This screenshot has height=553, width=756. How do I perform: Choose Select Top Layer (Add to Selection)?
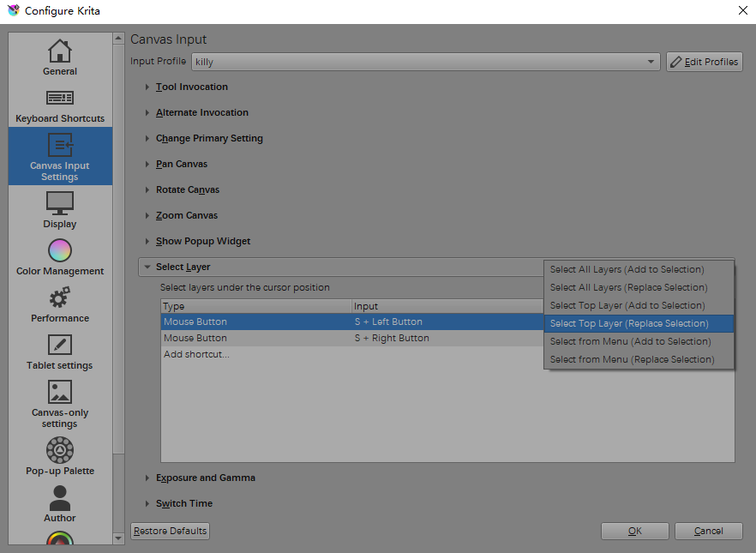coord(639,306)
